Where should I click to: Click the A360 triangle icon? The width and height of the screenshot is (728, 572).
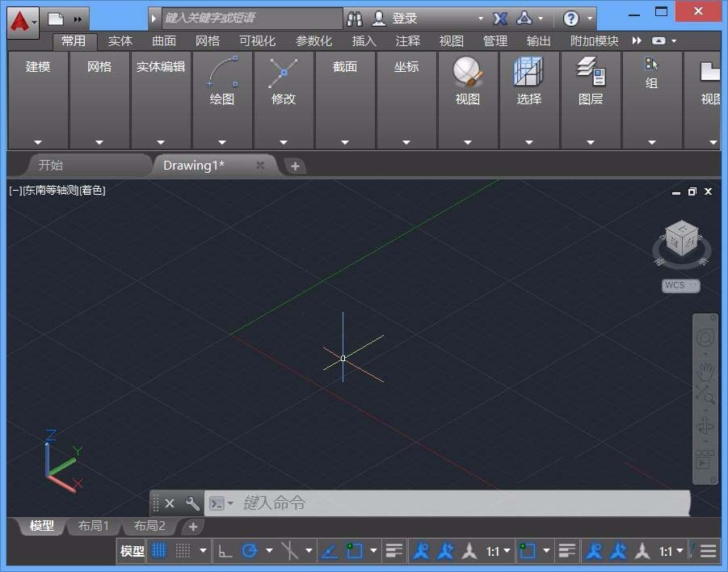coord(524,18)
